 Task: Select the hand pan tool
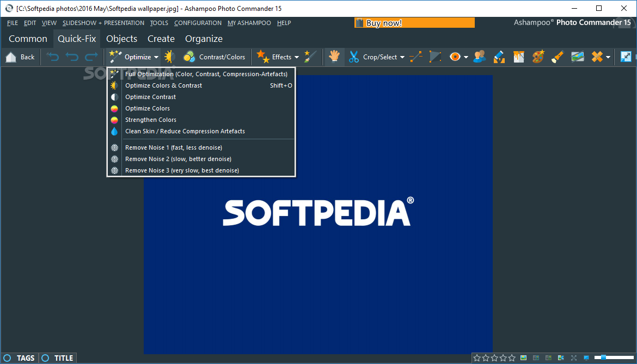[x=334, y=57]
